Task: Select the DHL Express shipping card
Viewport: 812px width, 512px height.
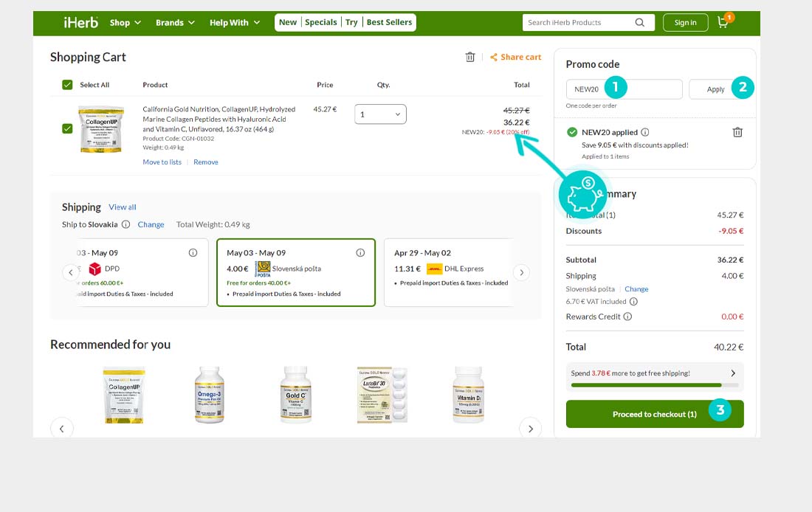Action: [449, 272]
